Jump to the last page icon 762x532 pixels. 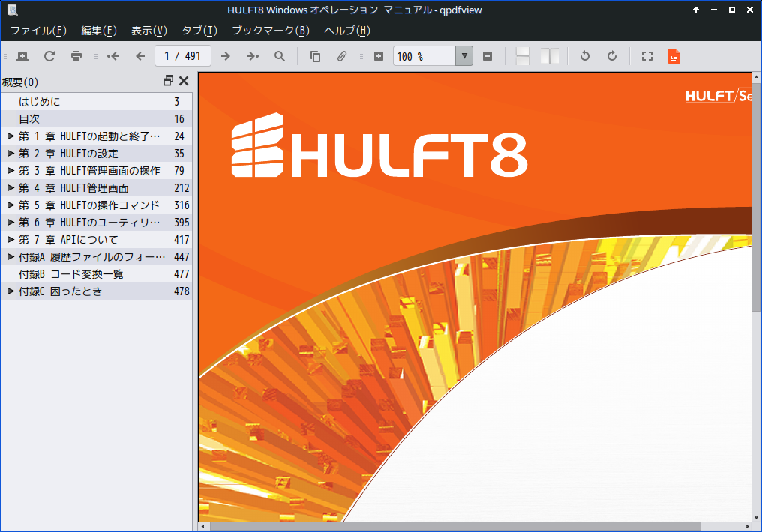tap(253, 56)
